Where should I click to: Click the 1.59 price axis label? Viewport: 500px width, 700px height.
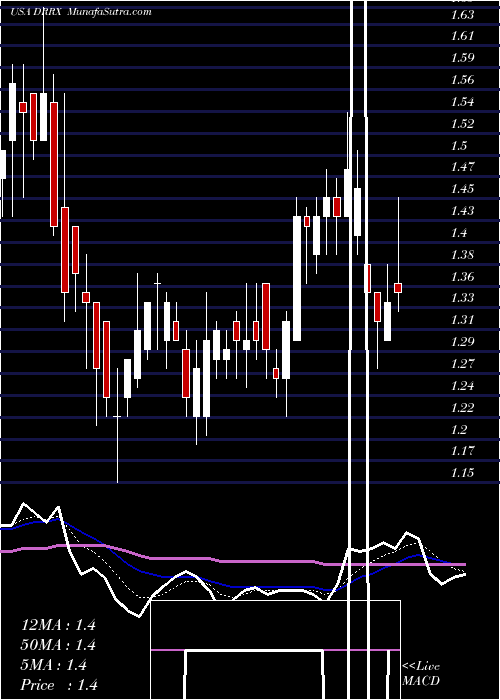pyautogui.click(x=463, y=58)
